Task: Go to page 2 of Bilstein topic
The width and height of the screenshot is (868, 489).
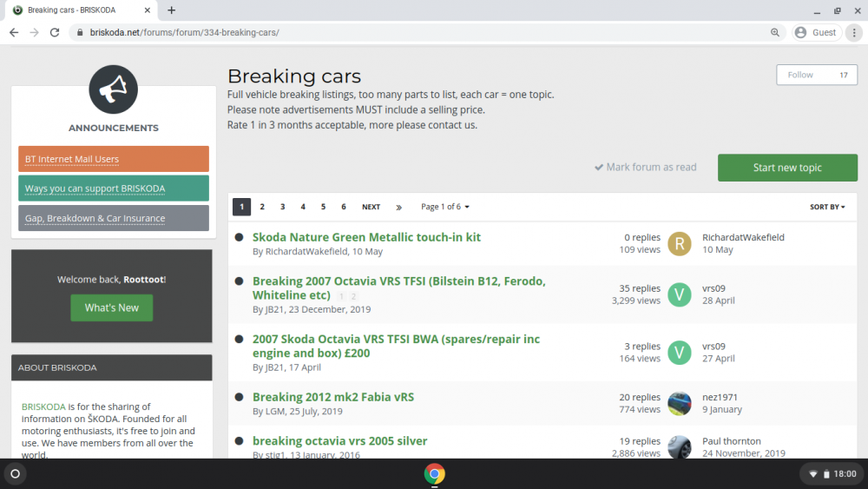Action: coord(353,296)
